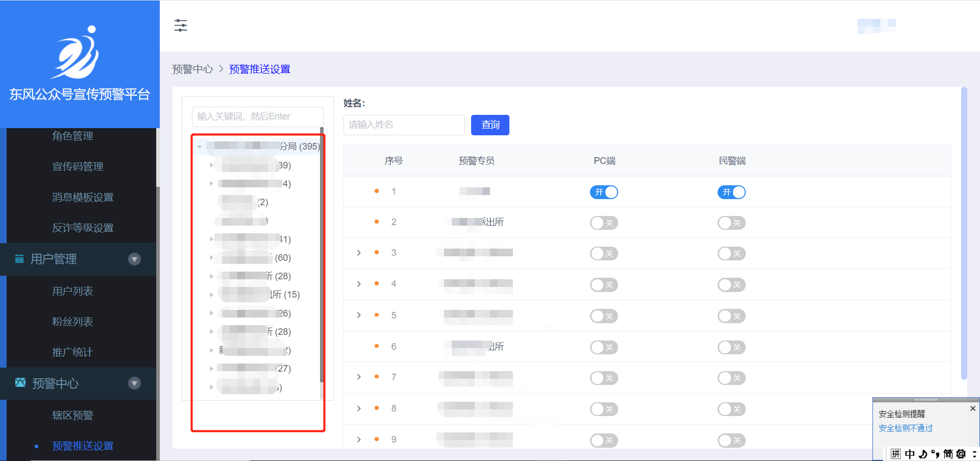Close the 安全检测提醒 popup
Viewport: 980px width, 461px height.
click(973, 408)
